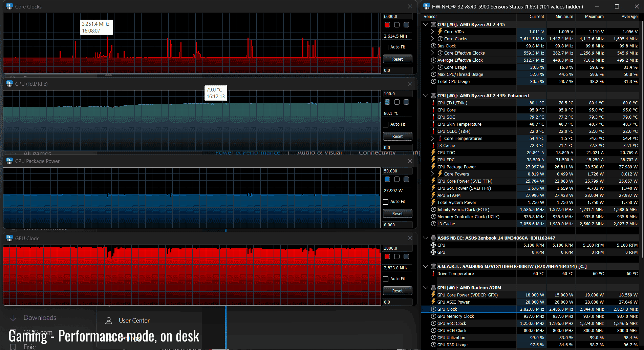
Task: Expand the Core Clocks sensor row
Action: click(x=432, y=39)
